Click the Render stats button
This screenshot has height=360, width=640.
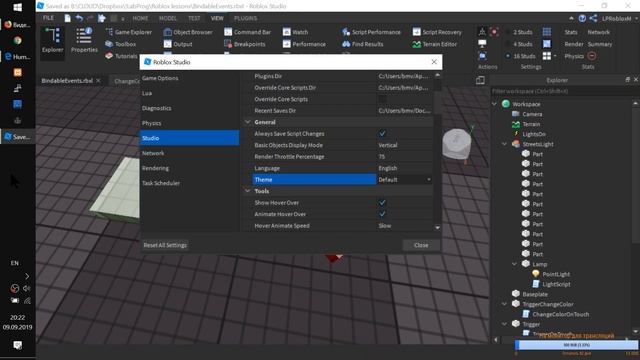573,44
